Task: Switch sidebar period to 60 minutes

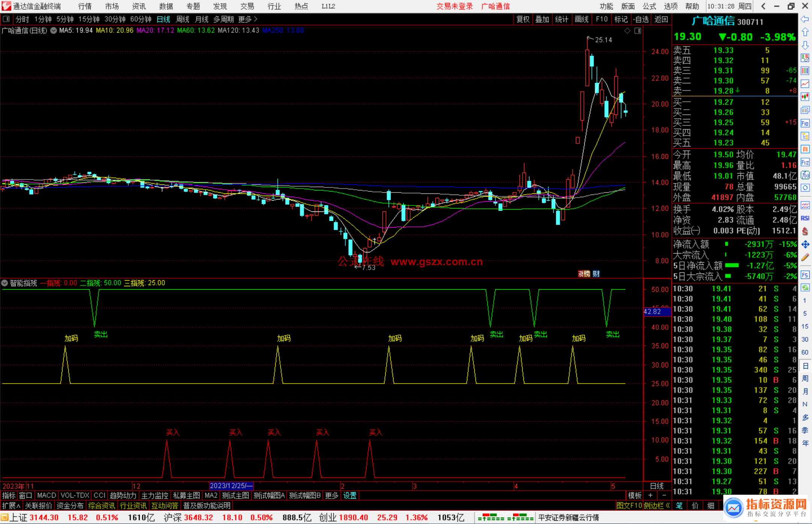Action: click(x=804, y=352)
